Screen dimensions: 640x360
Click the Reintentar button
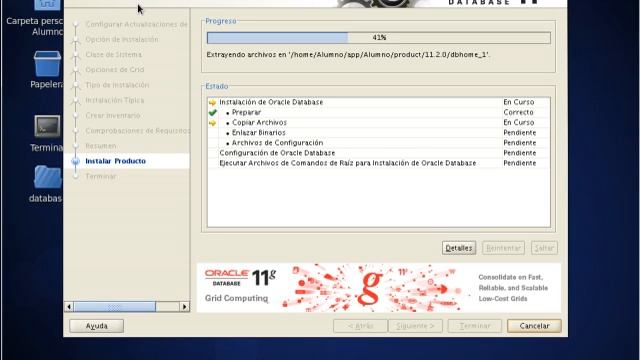coord(503,248)
